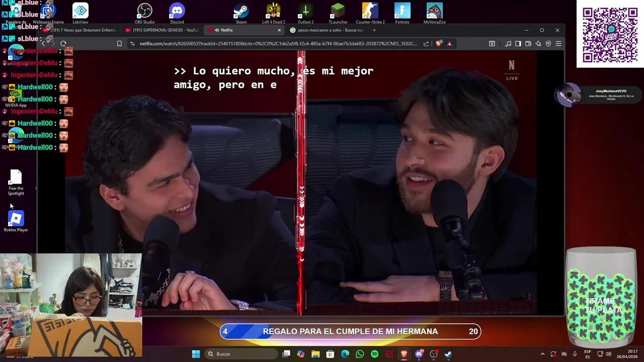
Task: View site information icon before URL
Action: point(132,44)
